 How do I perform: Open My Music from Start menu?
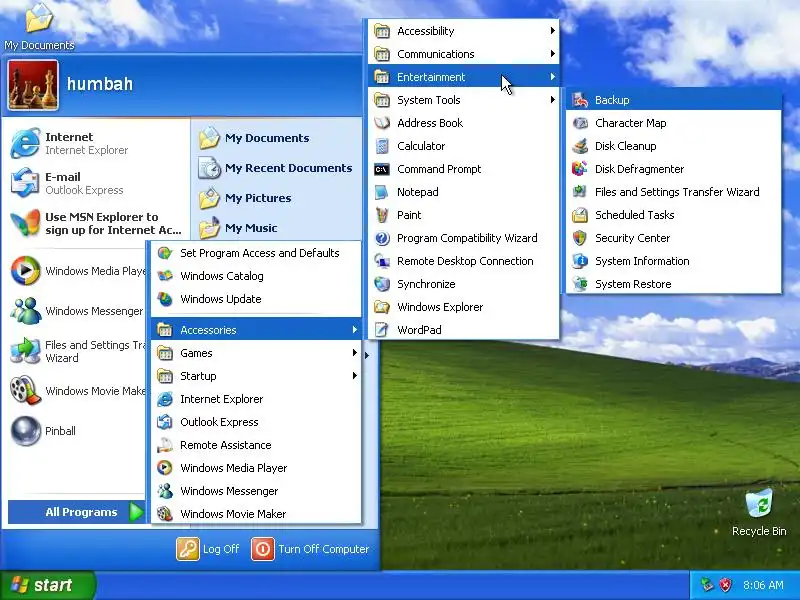tap(276, 228)
